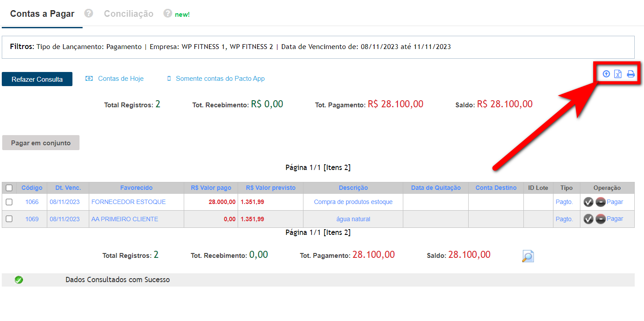Click Pagar link for code 1069

(615, 219)
